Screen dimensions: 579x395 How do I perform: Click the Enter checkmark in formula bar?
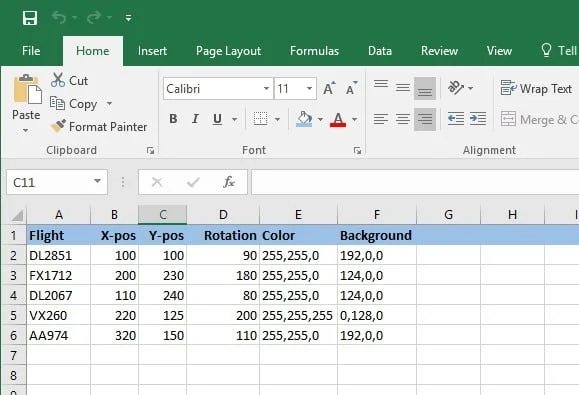[193, 182]
